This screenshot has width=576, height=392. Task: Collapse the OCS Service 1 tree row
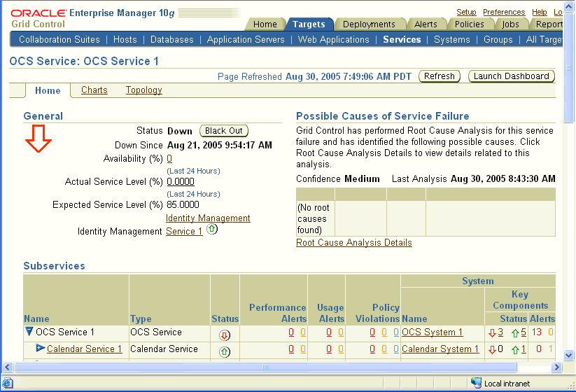(29, 332)
